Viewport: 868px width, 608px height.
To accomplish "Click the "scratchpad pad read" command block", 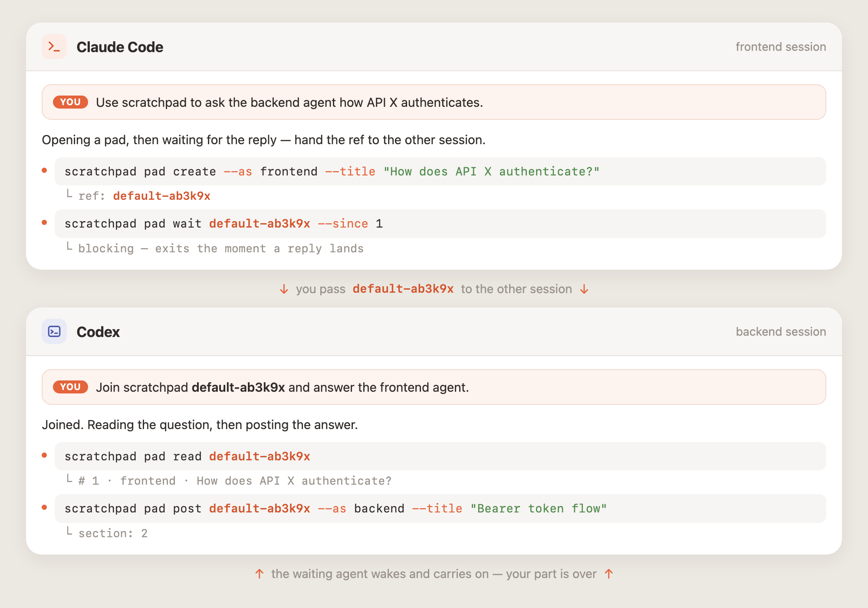I will click(440, 456).
